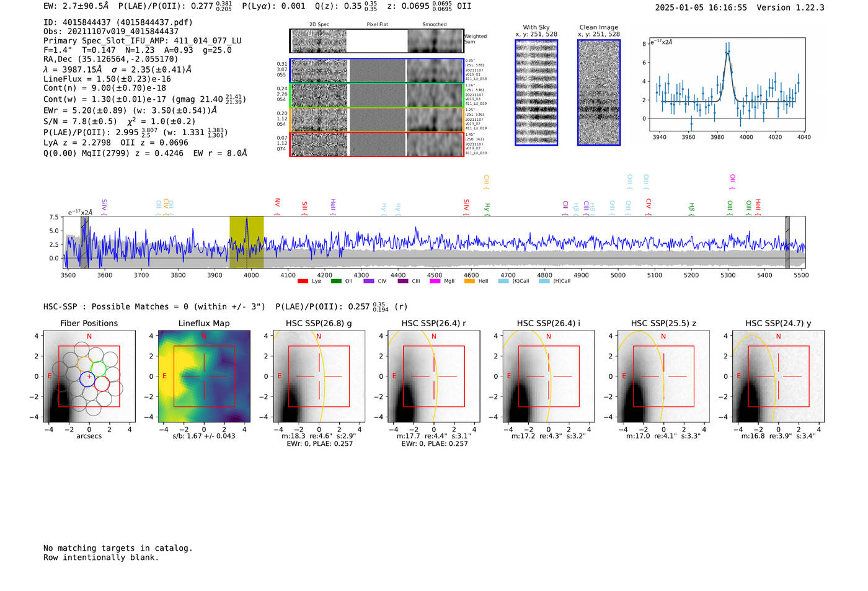Screen dimensions: 868x591
Task: Click the red fiber circle in Fiber Positions
Action: pyautogui.click(x=102, y=384)
